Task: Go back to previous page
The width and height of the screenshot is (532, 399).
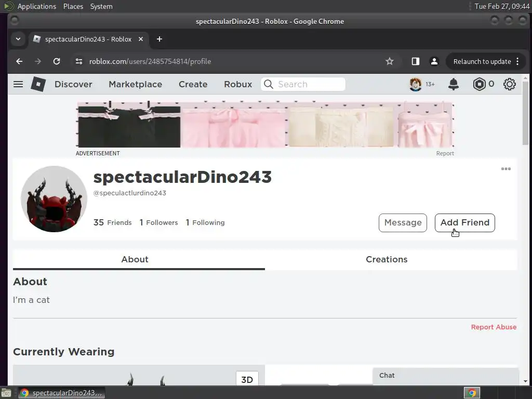Action: [x=19, y=61]
